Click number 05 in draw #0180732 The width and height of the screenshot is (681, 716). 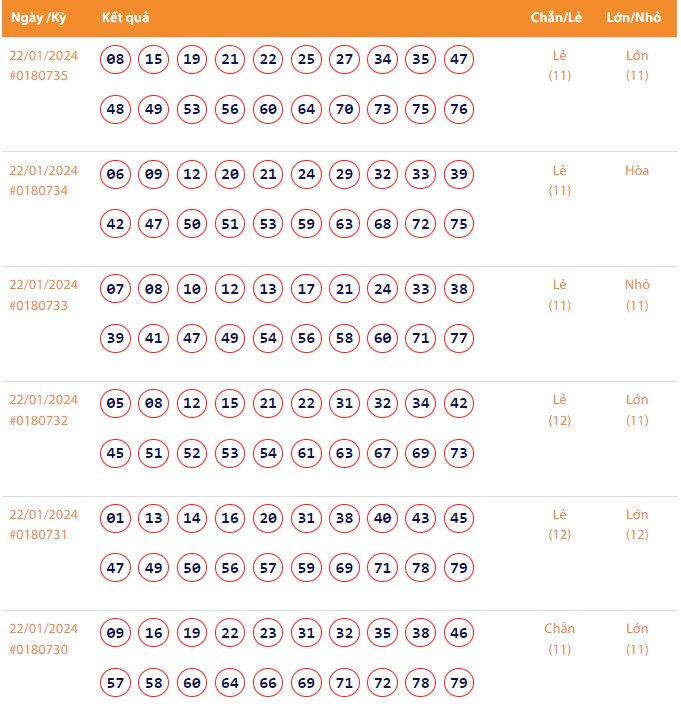point(116,404)
